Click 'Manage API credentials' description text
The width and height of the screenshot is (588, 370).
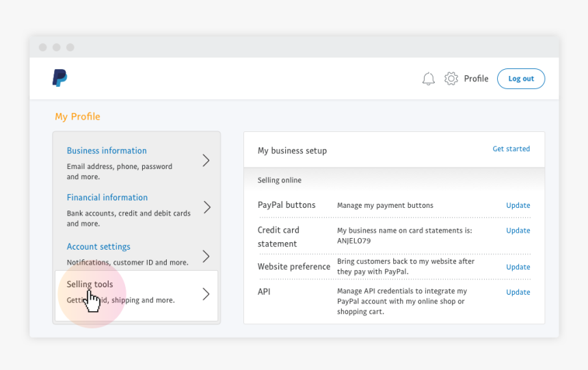(402, 301)
